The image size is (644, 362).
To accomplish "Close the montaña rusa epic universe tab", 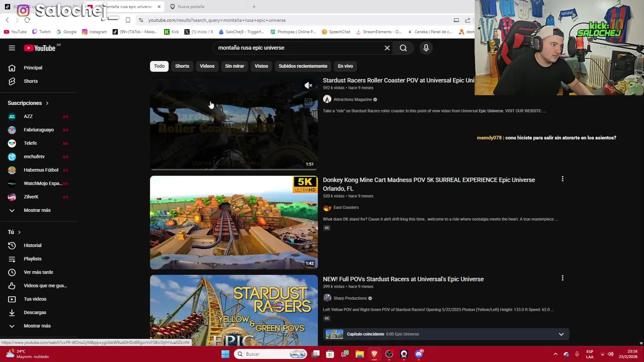I will (x=159, y=7).
